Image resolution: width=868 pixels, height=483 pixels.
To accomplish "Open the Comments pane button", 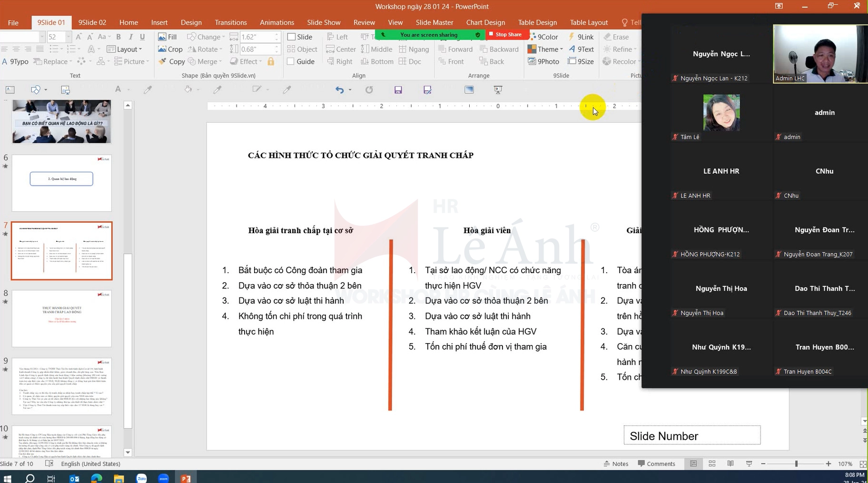I will (656, 463).
